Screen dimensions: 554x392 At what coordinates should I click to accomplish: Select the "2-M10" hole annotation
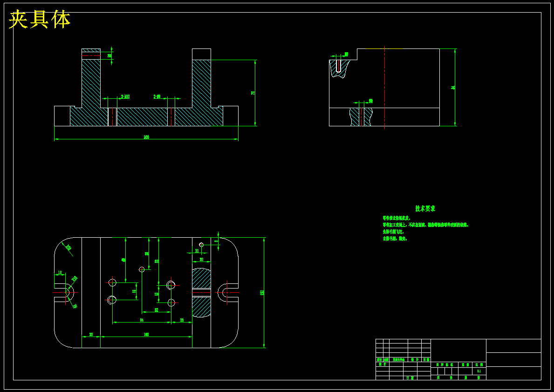[x=125, y=96]
